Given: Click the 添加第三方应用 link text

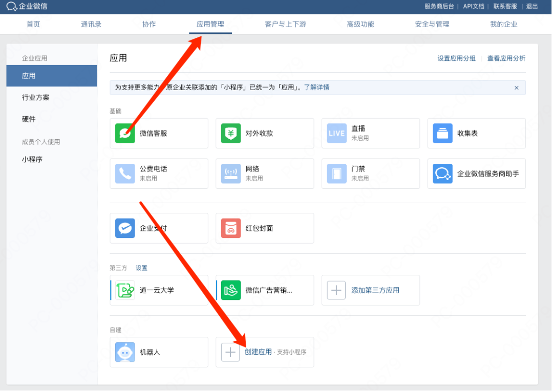Looking at the screenshot, I should tap(375, 290).
